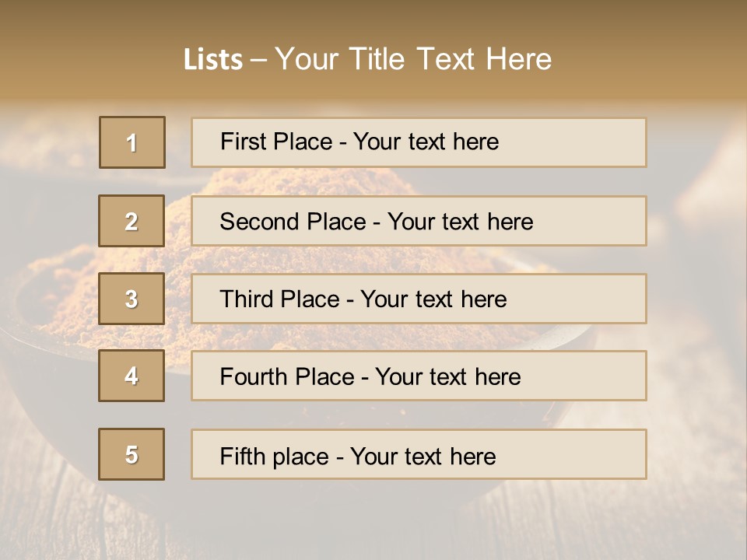Click the Third Place text box
747x560 pixels.
tap(419, 299)
